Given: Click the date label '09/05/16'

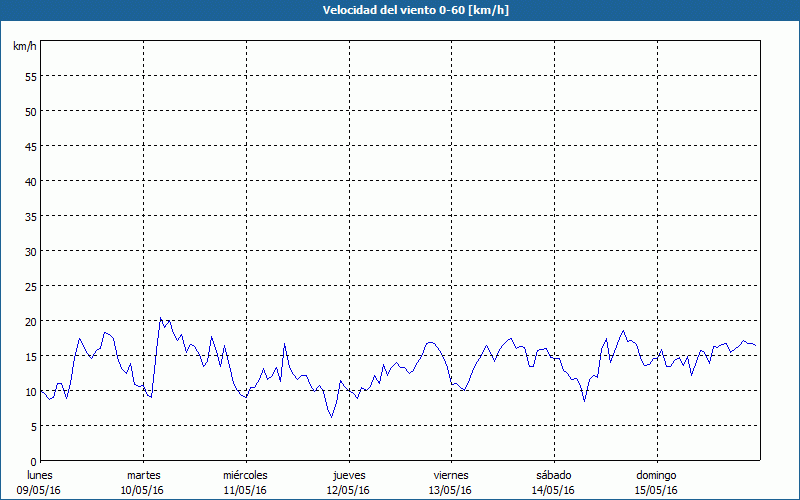Looking at the screenshot, I should 40,490.
